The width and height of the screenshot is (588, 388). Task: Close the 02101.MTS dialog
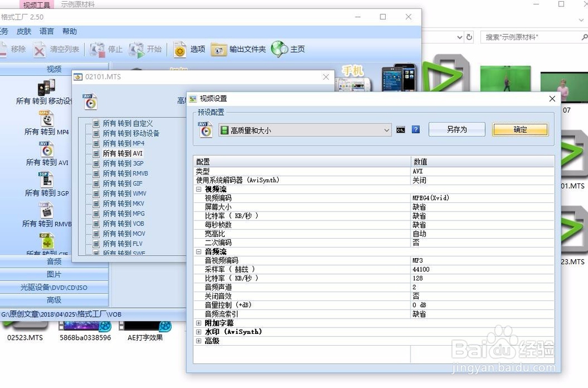coord(326,77)
